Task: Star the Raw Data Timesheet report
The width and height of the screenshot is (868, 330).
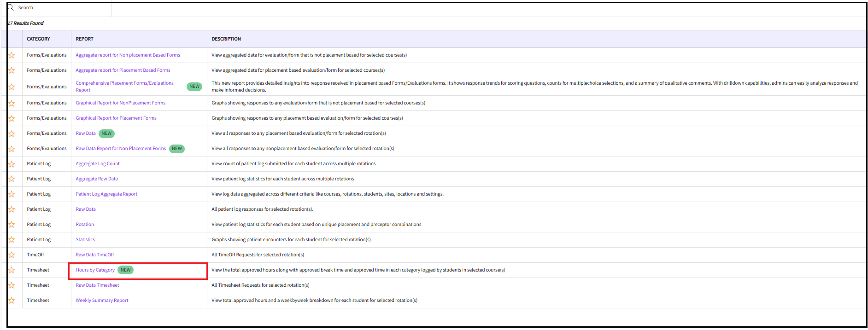Action: pos(12,285)
